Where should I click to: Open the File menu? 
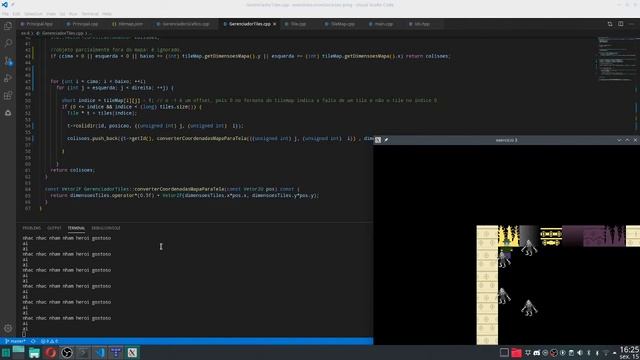(x=5, y=14)
